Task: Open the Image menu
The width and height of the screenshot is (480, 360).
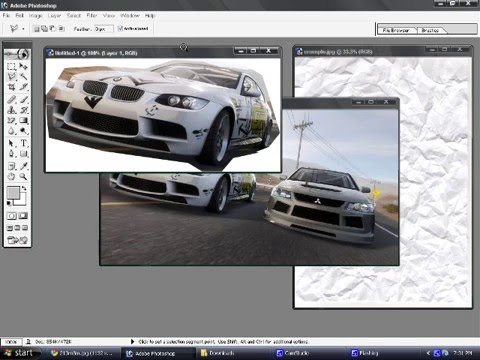Action: pos(35,16)
